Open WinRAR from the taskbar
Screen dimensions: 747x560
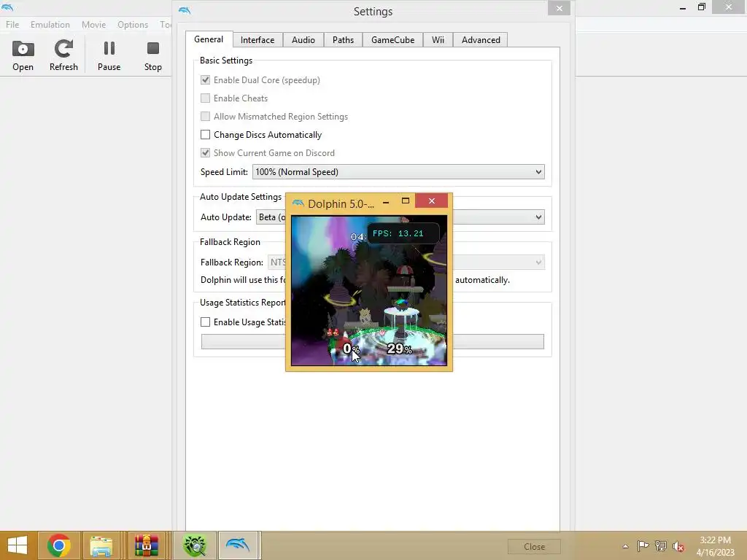(x=146, y=545)
